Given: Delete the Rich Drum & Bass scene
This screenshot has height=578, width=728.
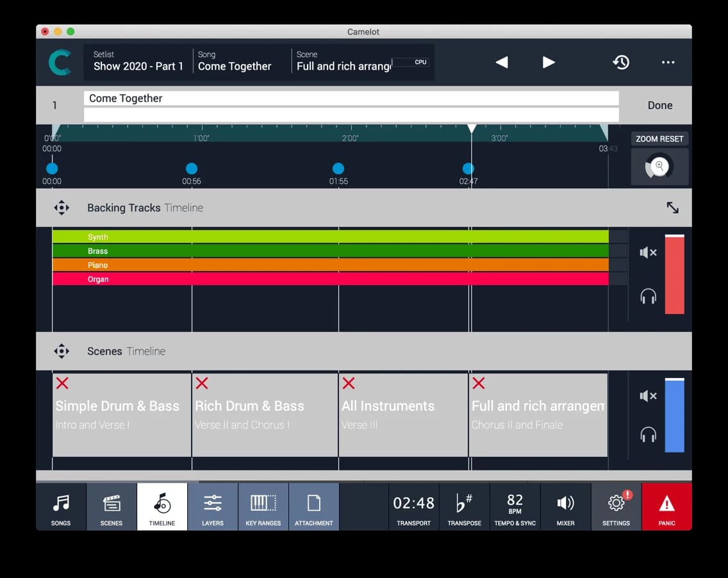Looking at the screenshot, I should point(202,383).
